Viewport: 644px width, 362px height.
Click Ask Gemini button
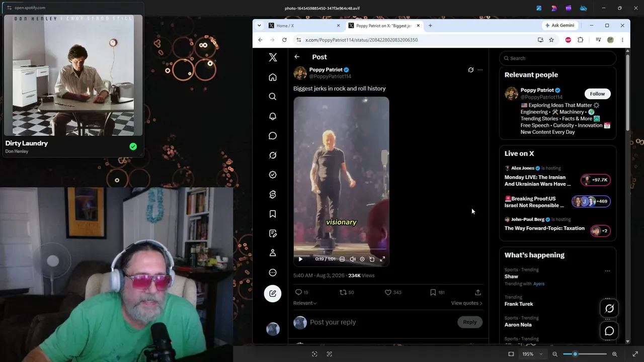click(559, 26)
